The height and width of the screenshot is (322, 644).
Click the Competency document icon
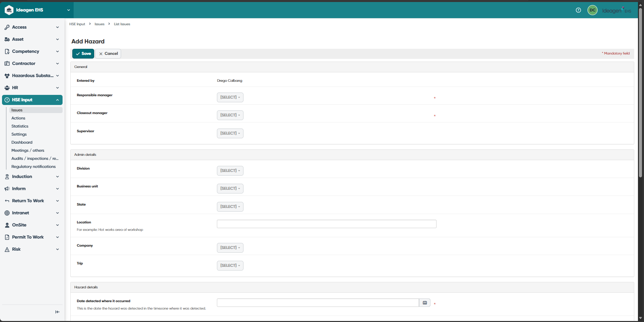[7, 51]
